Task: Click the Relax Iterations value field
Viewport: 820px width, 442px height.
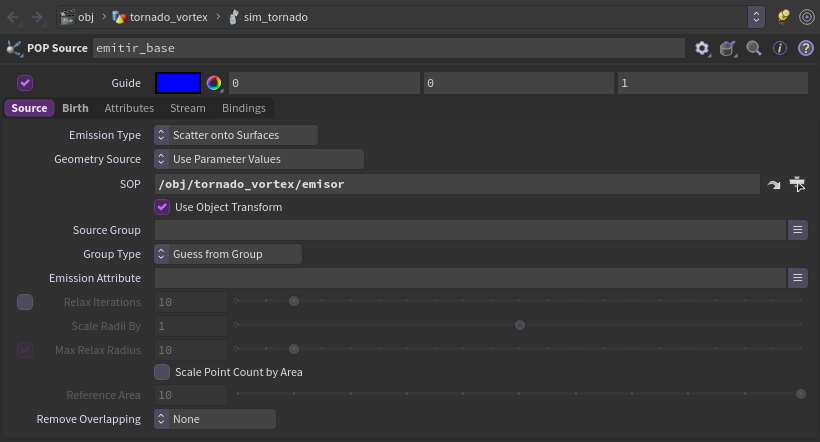Action: (x=191, y=302)
